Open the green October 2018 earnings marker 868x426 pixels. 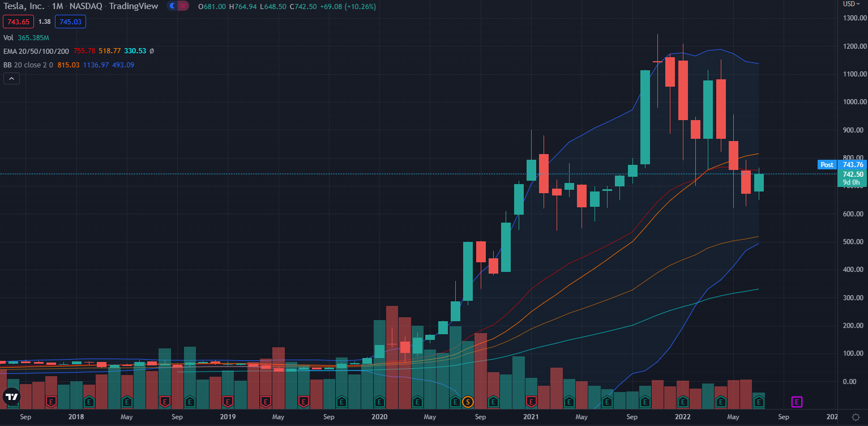tap(190, 402)
